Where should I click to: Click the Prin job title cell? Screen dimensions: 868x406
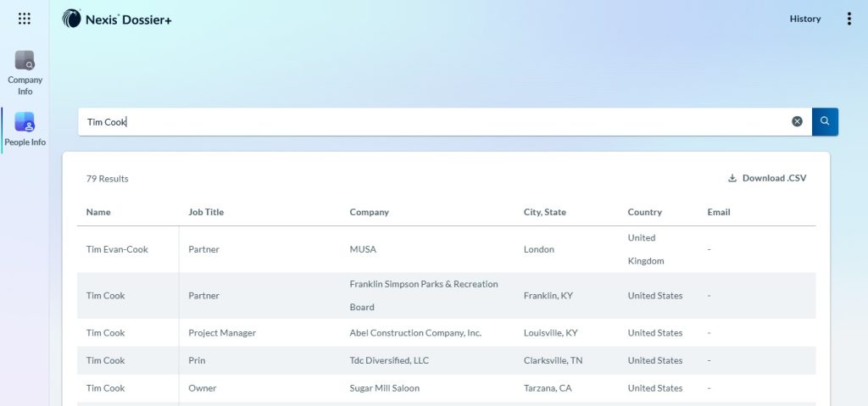click(x=197, y=360)
